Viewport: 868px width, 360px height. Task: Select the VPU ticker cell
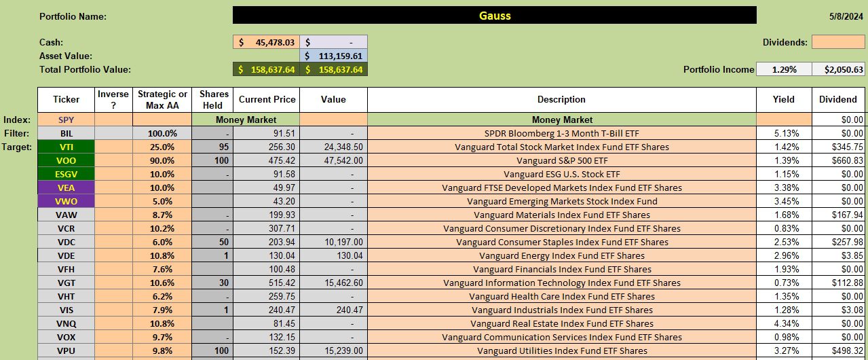point(67,350)
